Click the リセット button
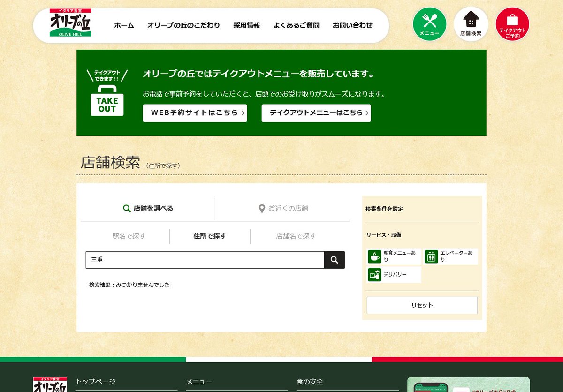The image size is (563, 392). click(422, 305)
